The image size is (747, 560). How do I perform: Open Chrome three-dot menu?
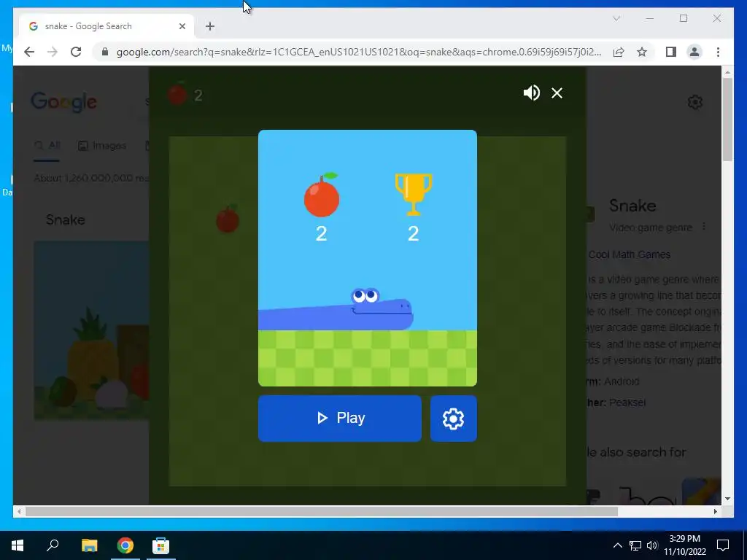pos(718,52)
